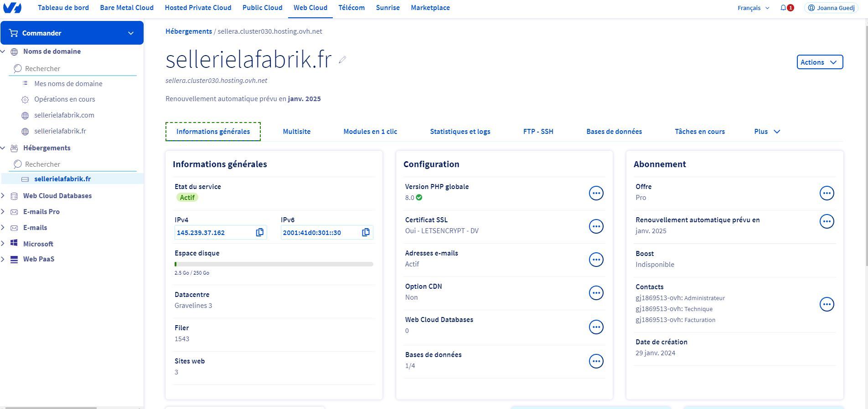The image size is (868, 409).
Task: Open the notifications bell icon
Action: coord(784,8)
